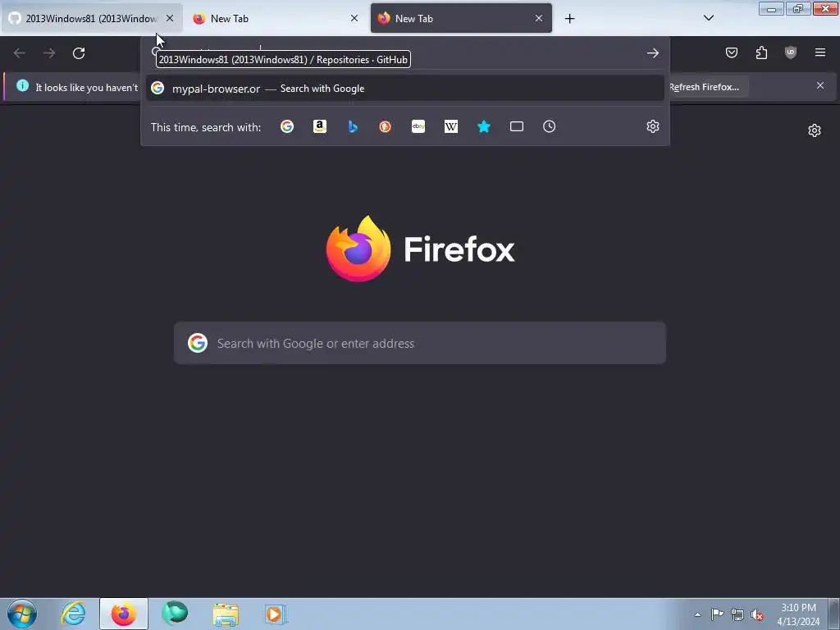The image size is (840, 630).
Task: Open Save to Pocket icon
Action: click(732, 52)
